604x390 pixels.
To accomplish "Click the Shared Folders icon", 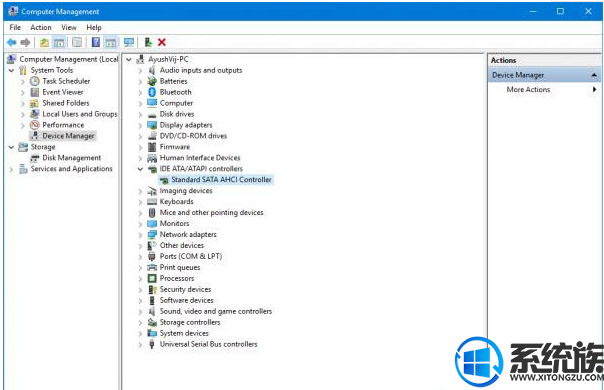I will (x=35, y=103).
